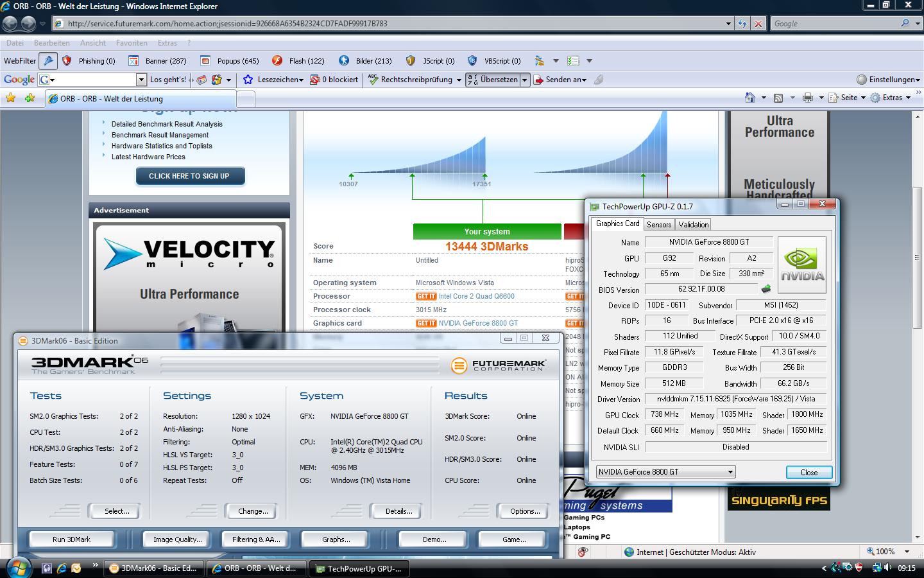This screenshot has width=924, height=578.
Task: Click the Favorites star icon
Action: [x=10, y=98]
